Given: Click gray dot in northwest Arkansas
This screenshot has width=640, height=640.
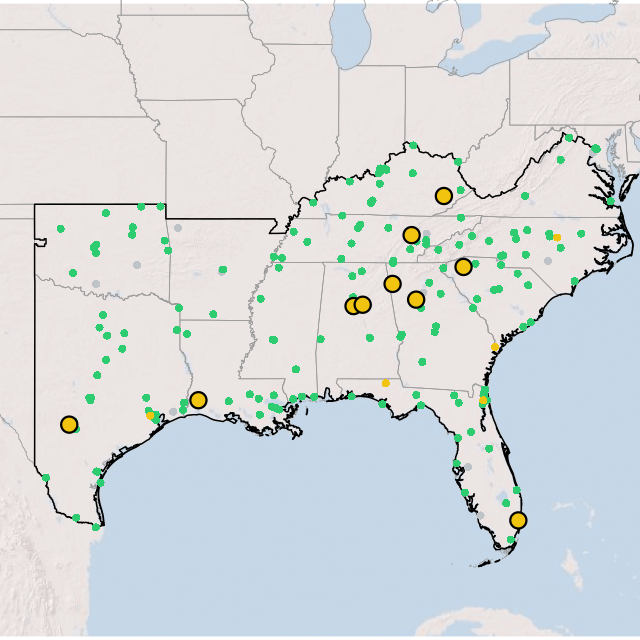Looking at the screenshot, I should click(x=178, y=228).
